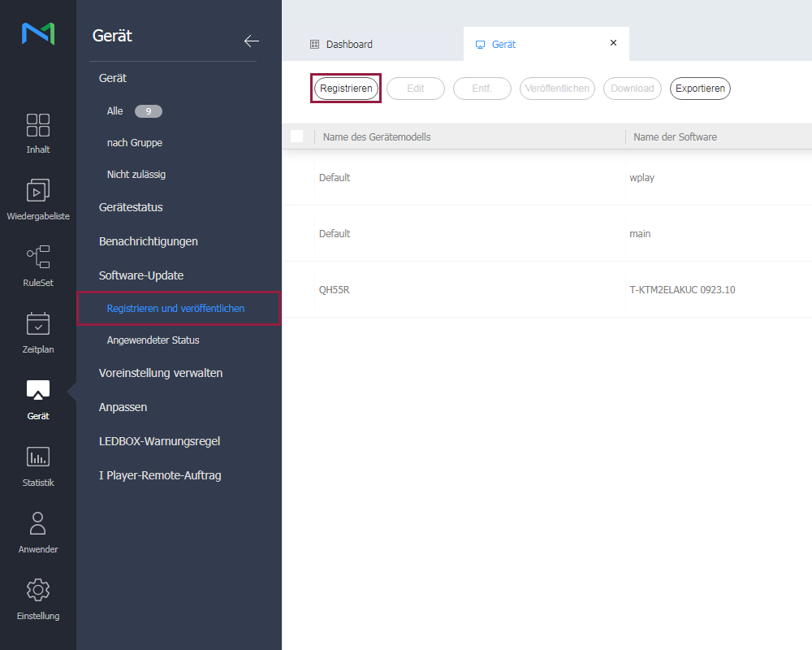
Task: Select the QH55R device model row
Action: click(x=335, y=290)
